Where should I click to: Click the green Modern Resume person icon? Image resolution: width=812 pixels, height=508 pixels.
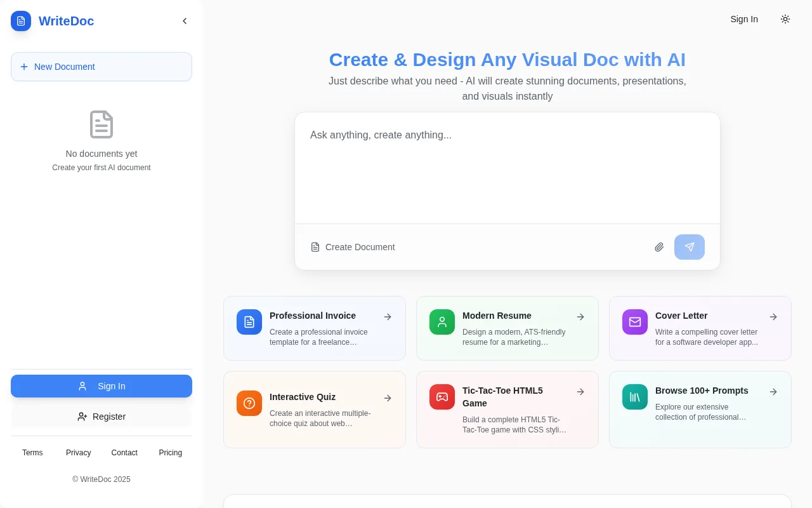[x=442, y=322]
